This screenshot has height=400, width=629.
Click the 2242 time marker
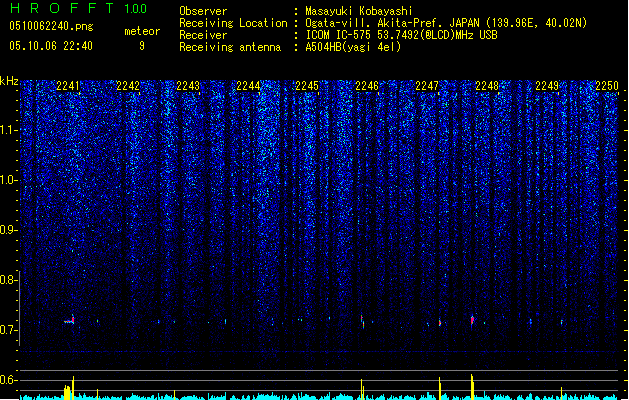(x=128, y=86)
